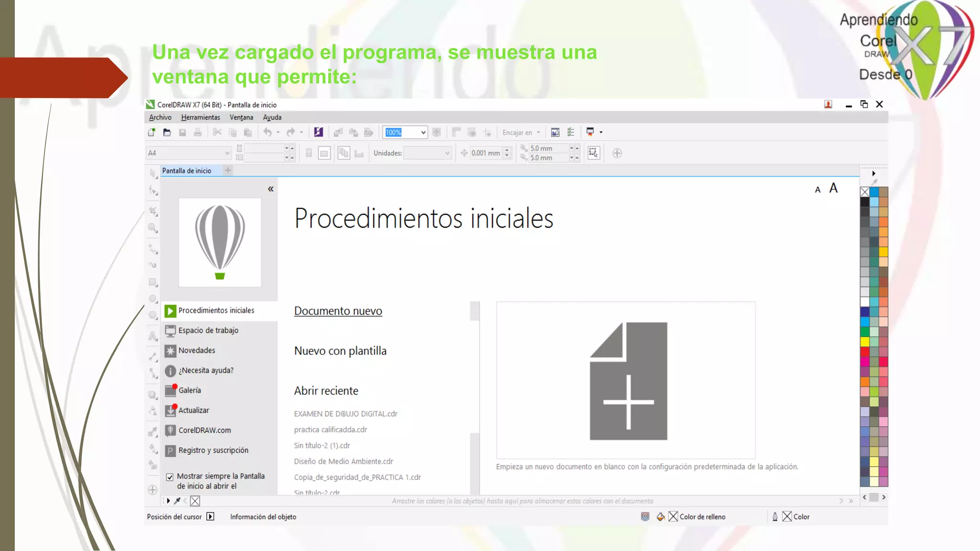Uncheck Mostrar siempre la Pantalla de inicio
The image size is (980, 551).
[x=170, y=477]
